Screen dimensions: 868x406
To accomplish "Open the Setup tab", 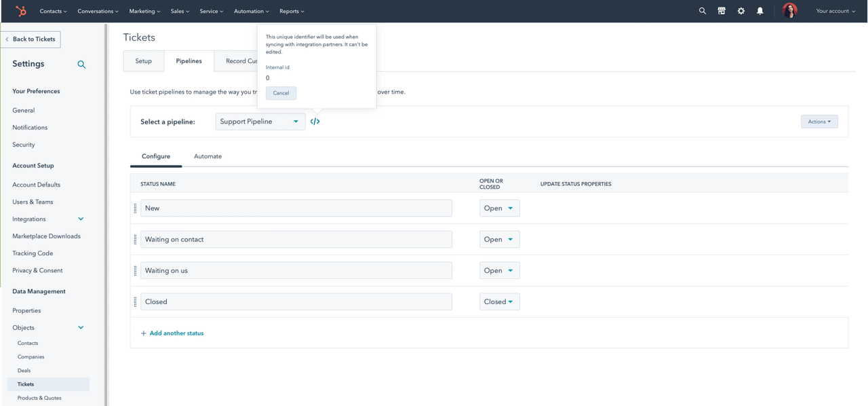I will (144, 61).
